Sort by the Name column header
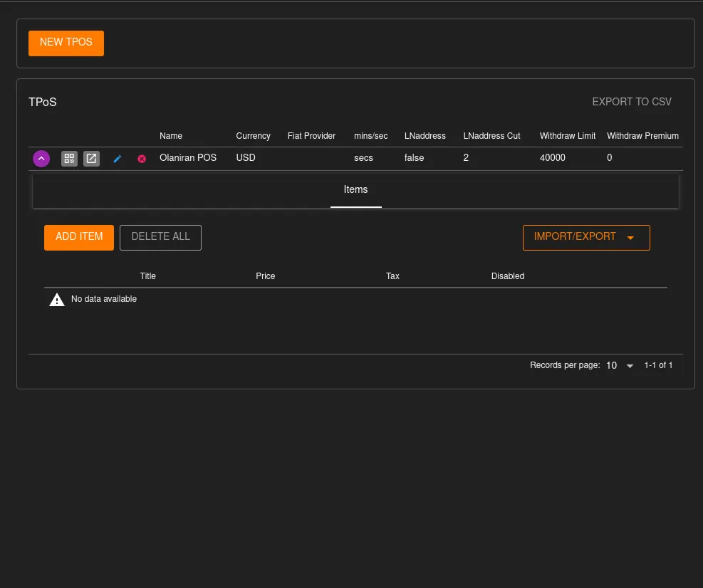Viewport: 703px width, 588px height. click(x=171, y=136)
